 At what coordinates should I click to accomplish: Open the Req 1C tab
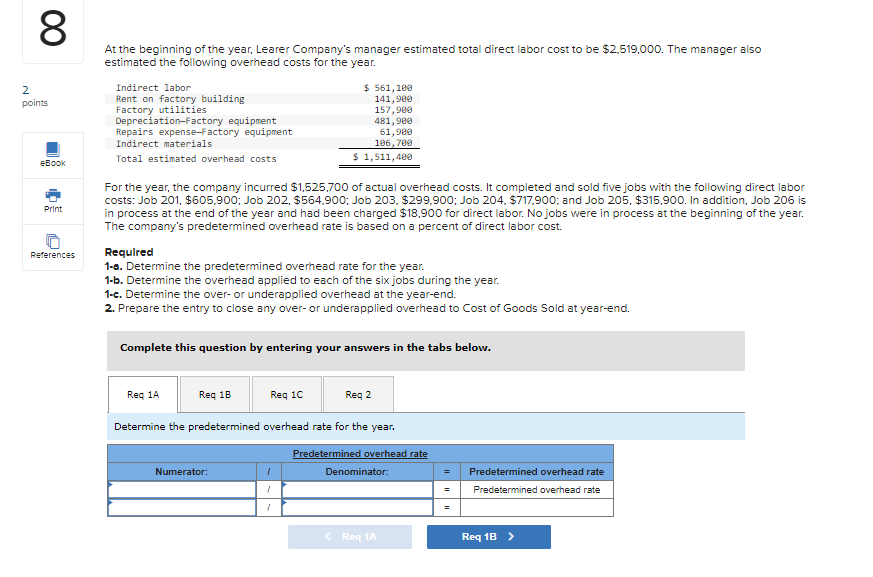point(287,394)
